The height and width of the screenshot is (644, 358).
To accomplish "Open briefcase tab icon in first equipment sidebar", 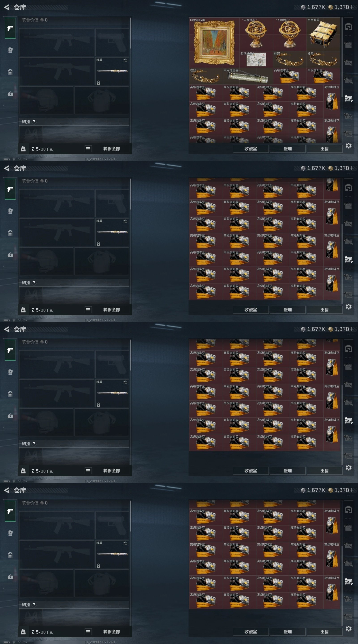I will pyautogui.click(x=10, y=94).
